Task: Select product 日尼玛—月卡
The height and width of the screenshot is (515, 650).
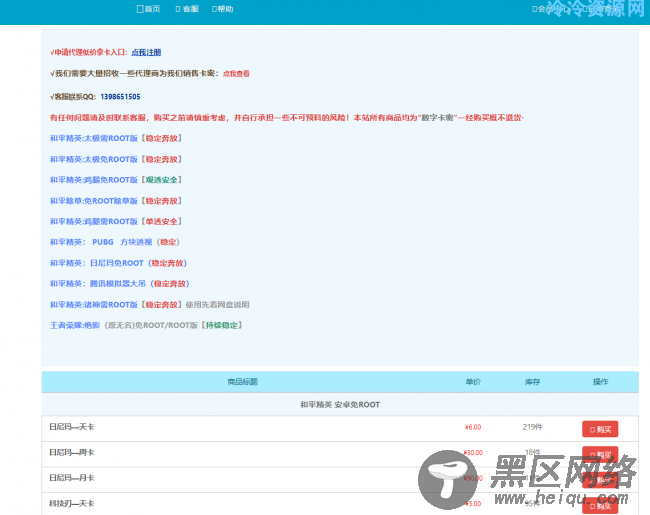Action: pyautogui.click(x=72, y=478)
